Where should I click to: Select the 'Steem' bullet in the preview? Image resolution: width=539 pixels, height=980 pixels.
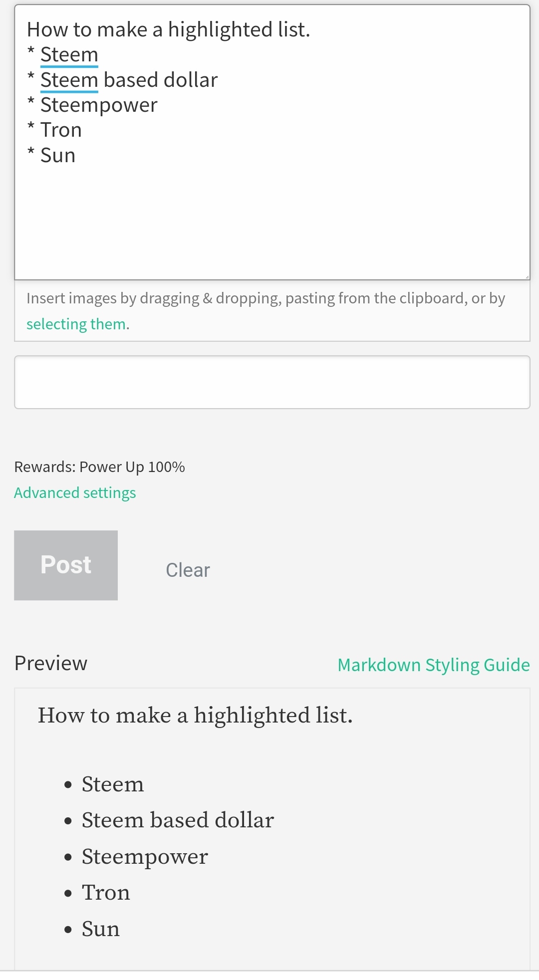(x=113, y=784)
